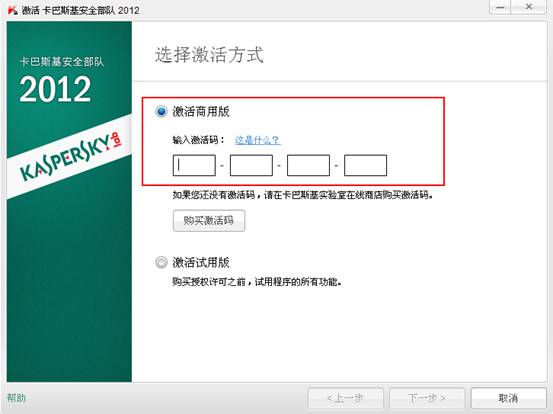Click the second activation code box

[251, 165]
